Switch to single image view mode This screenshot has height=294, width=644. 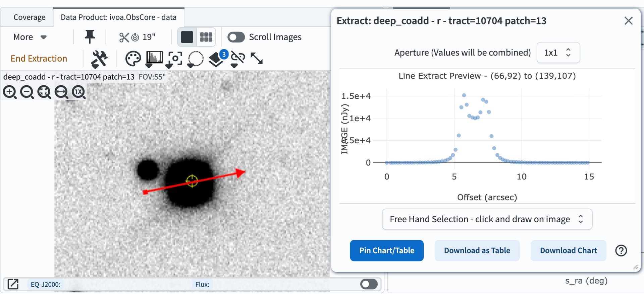coord(187,37)
